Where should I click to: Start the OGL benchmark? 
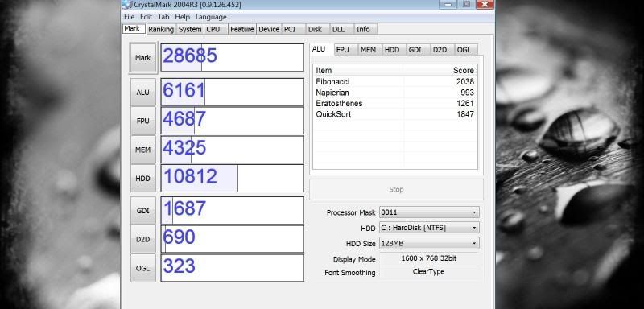point(143,268)
